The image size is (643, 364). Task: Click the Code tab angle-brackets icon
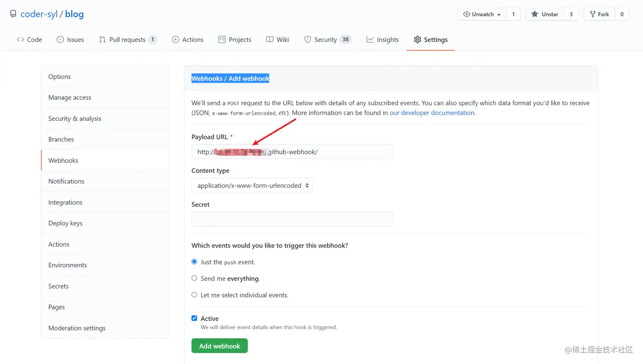20,40
